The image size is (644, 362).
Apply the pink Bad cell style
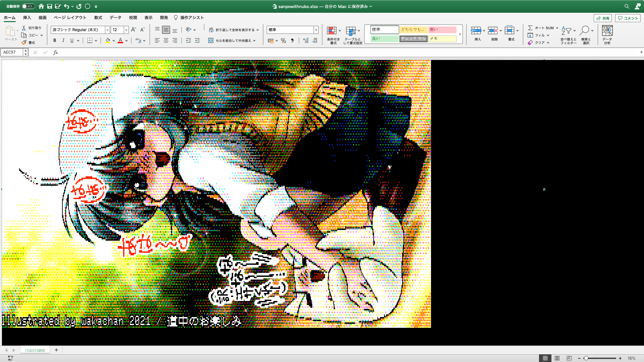442,29
